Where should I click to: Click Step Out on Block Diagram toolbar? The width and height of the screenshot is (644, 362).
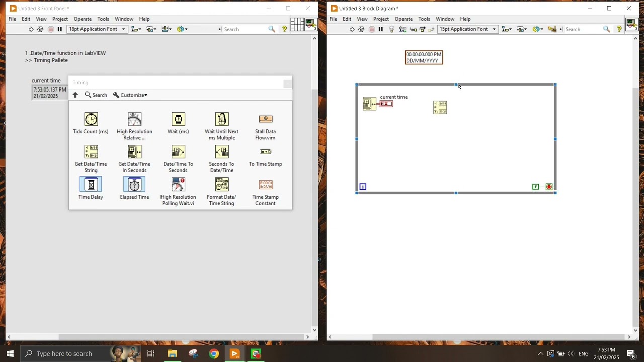(431, 29)
